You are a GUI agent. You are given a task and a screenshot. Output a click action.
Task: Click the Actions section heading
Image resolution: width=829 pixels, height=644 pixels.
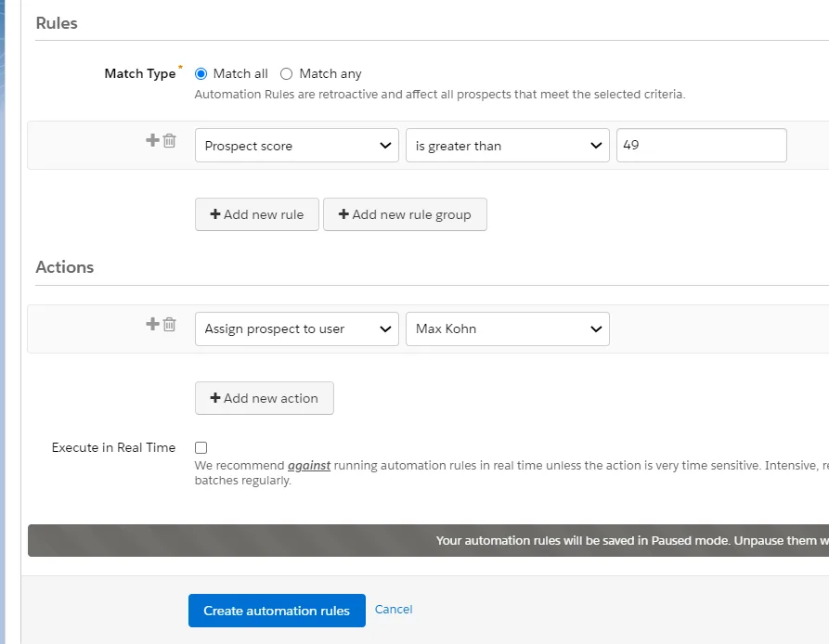(x=64, y=267)
